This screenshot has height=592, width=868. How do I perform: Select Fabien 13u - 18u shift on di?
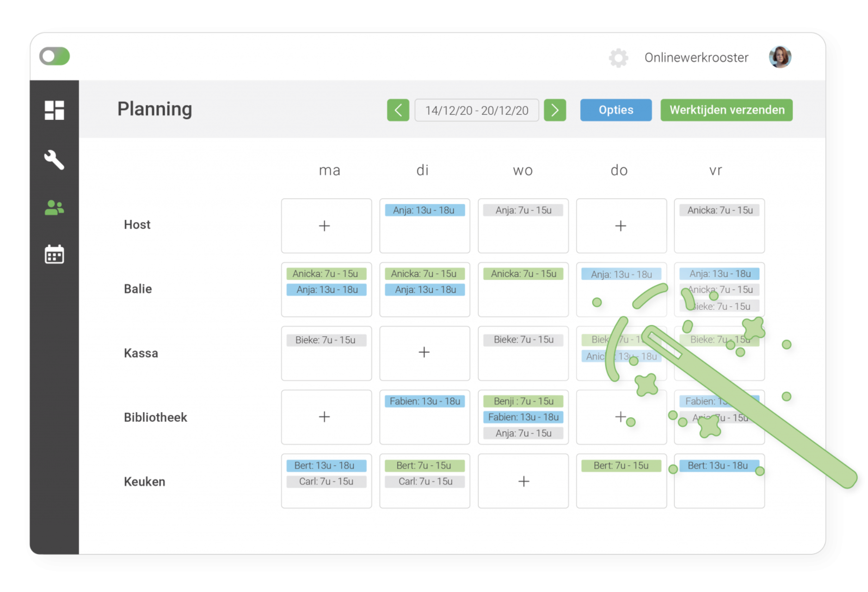coord(425,401)
